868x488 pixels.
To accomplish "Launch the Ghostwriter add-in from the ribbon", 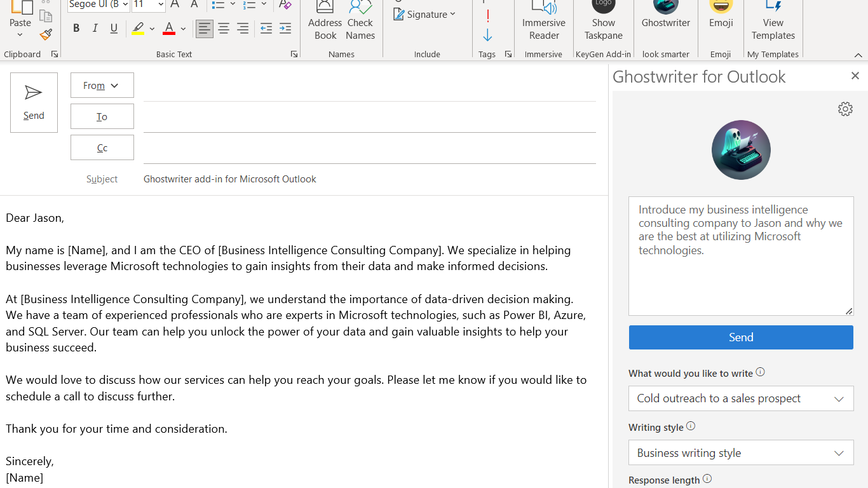I will (665, 16).
